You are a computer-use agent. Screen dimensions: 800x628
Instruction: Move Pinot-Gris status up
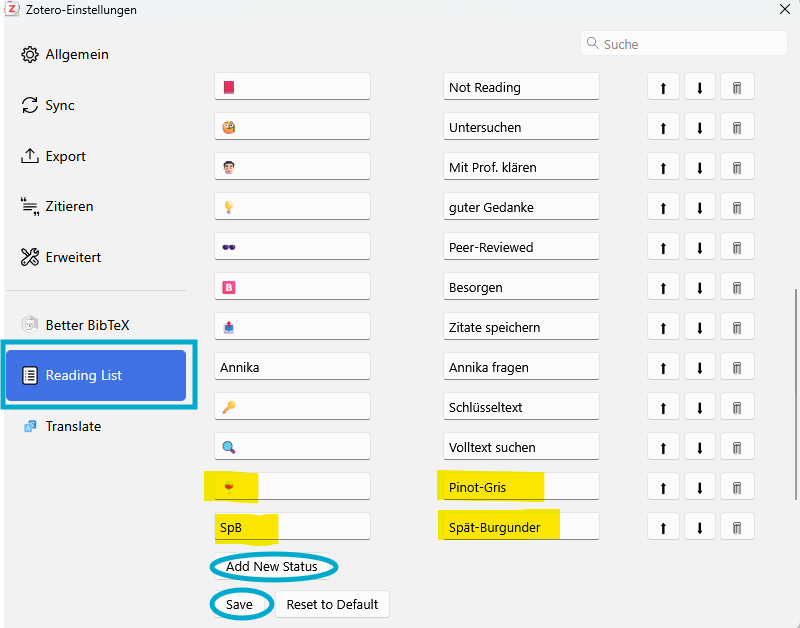663,487
